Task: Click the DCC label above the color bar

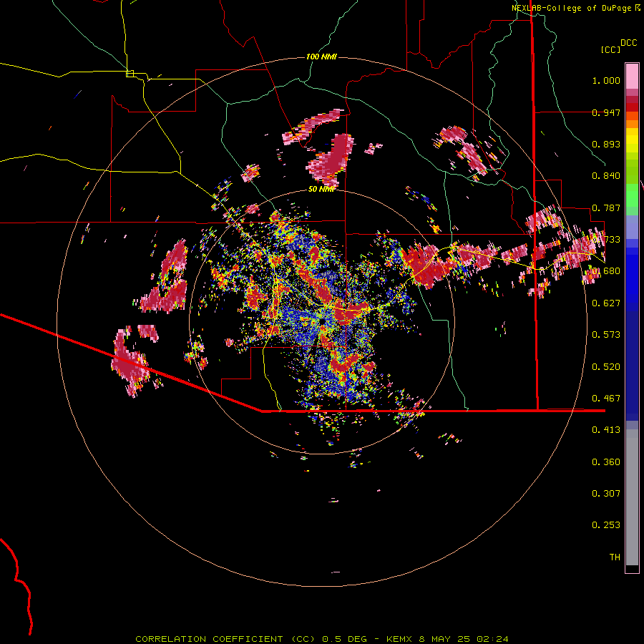Action: tap(629, 43)
